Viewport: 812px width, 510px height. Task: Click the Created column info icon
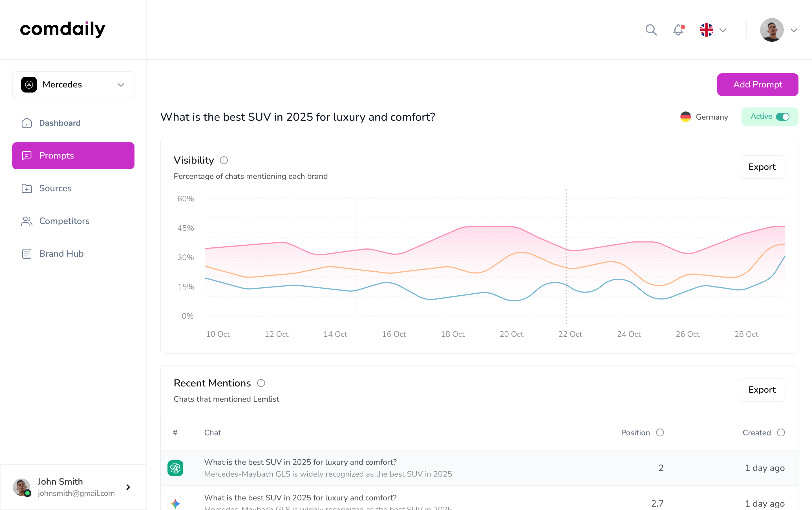[x=781, y=432]
